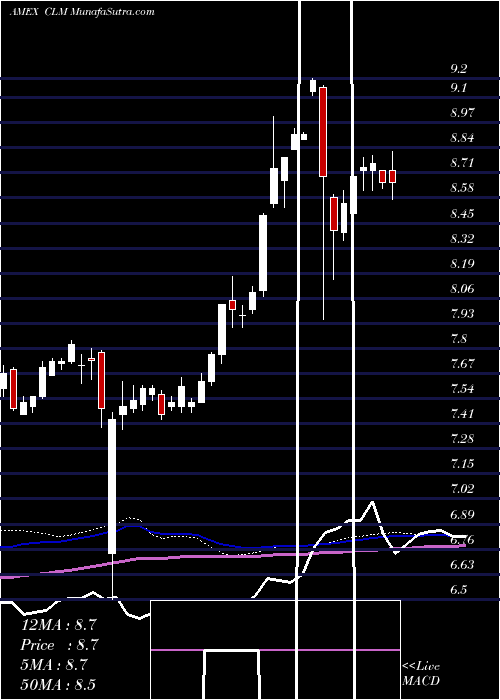Click the 8.32 price axis label
Viewport: 500px width, 700px height.
coord(462,239)
